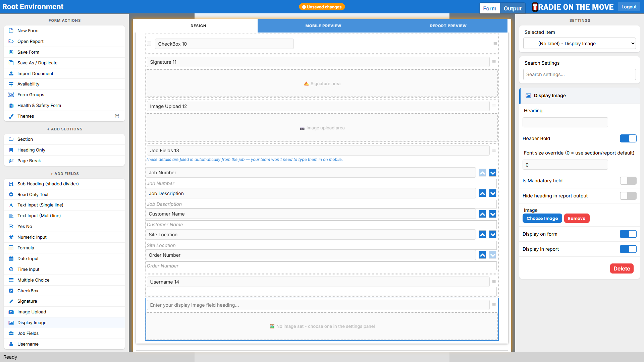Click the Open Report folder icon
644x362 pixels.
tap(11, 41)
